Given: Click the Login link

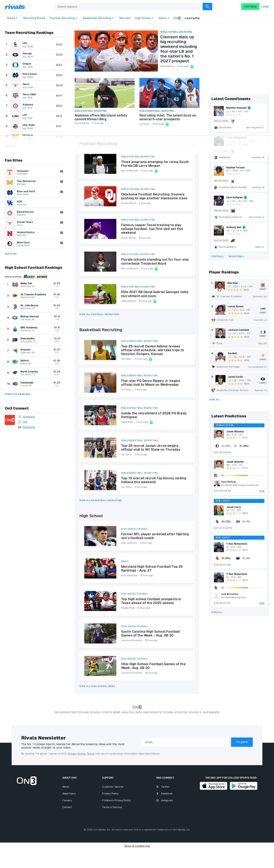Looking at the screenshot, I should pos(265,6).
